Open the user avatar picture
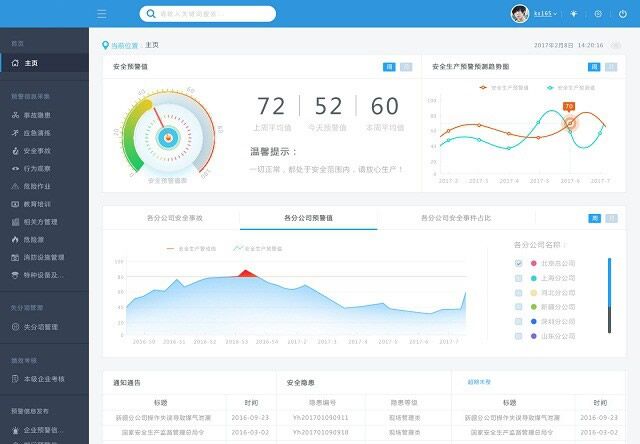The image size is (640, 444). click(520, 14)
